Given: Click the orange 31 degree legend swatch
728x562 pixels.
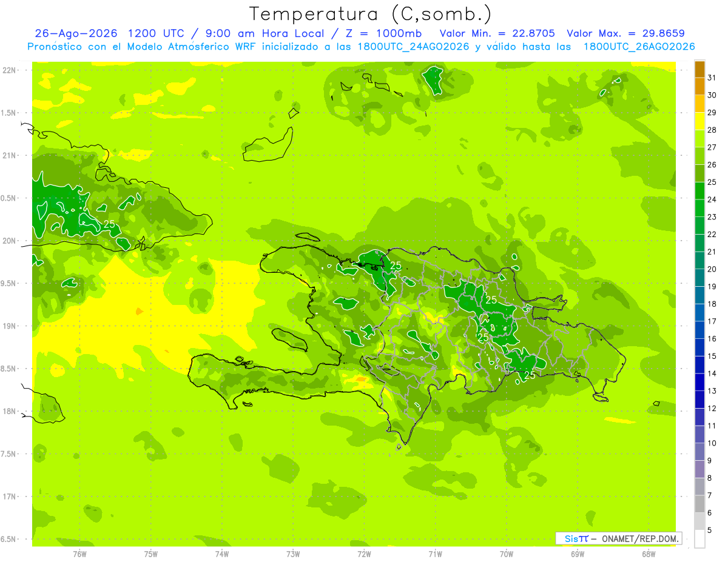Looking at the screenshot, I should tap(699, 69).
